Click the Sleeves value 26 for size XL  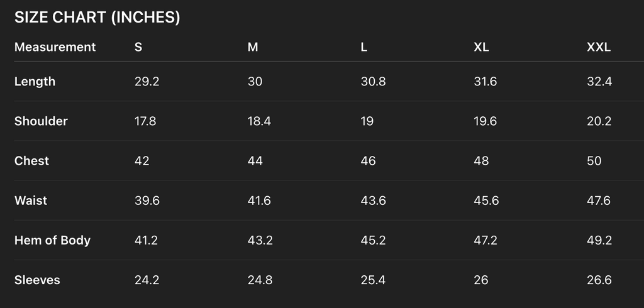coord(481,280)
